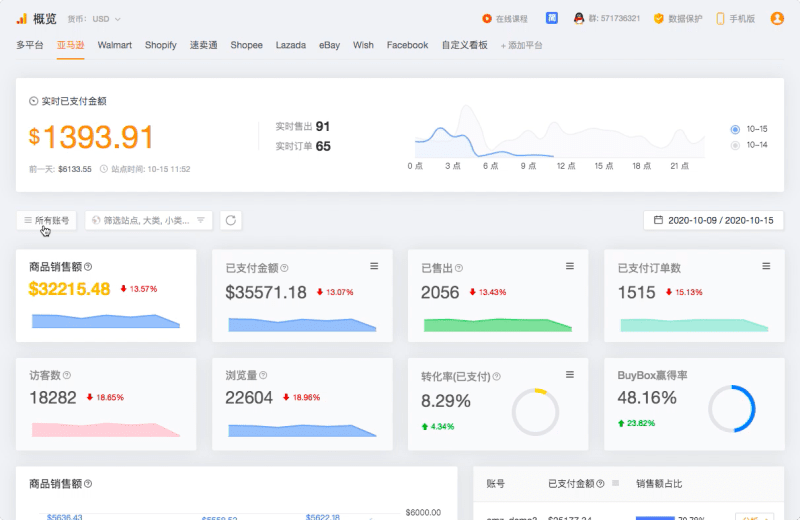Click the 数据保护 shield icon
The height and width of the screenshot is (520, 800).
point(659,18)
